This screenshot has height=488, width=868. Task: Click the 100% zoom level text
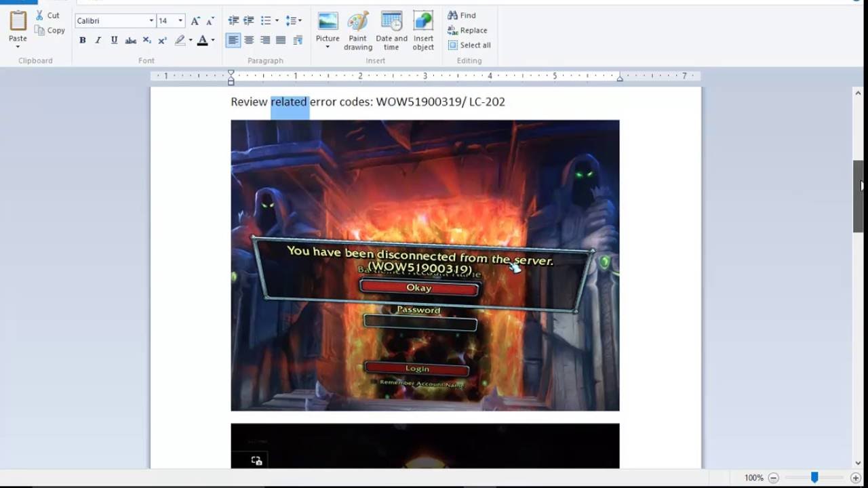click(753, 478)
